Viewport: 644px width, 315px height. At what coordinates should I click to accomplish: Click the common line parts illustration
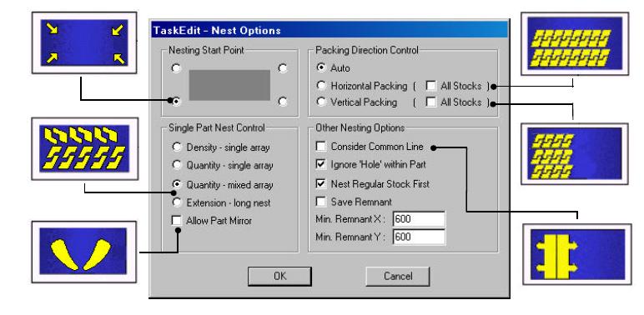[577, 254]
